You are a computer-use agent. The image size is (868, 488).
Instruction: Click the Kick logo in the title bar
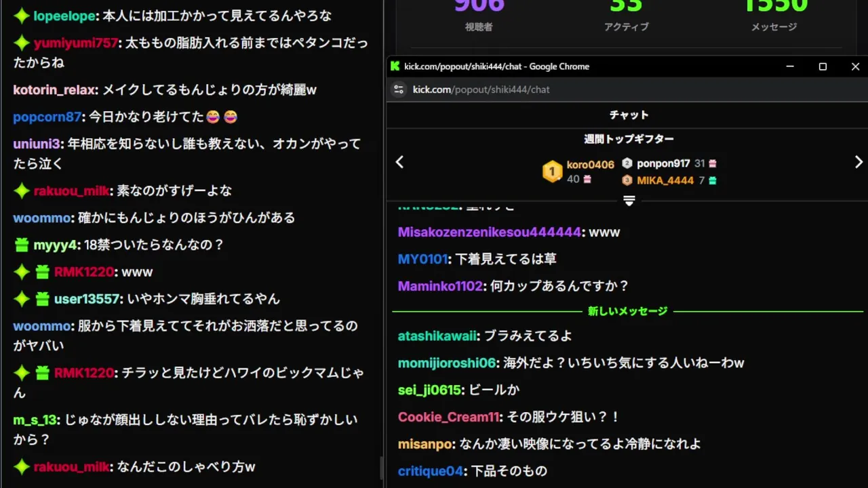395,66
